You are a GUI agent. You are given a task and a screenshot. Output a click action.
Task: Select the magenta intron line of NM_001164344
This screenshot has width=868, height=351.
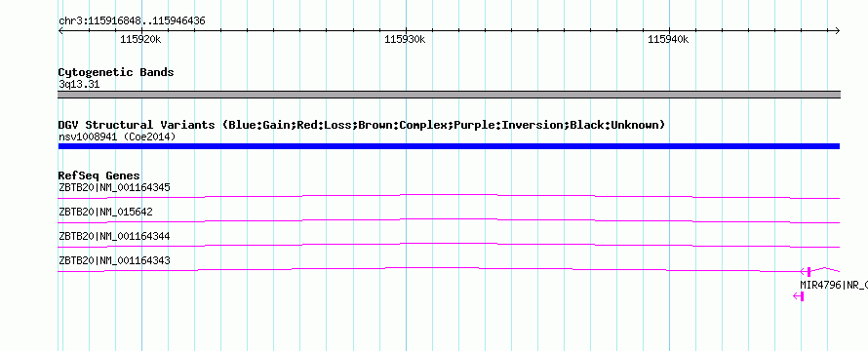tap(449, 245)
